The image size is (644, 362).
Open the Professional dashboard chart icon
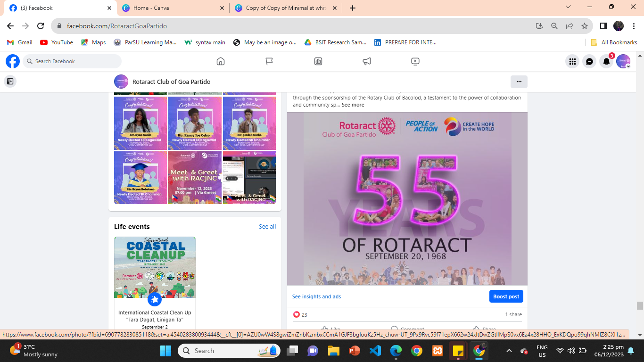pos(318,61)
